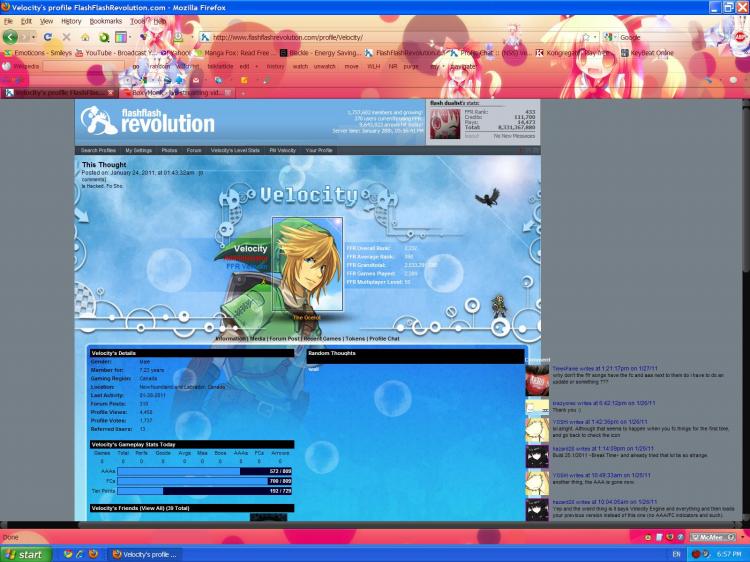Screen dimensions: 750x562
Task: Open the Edit menu
Action: (x=26, y=21)
